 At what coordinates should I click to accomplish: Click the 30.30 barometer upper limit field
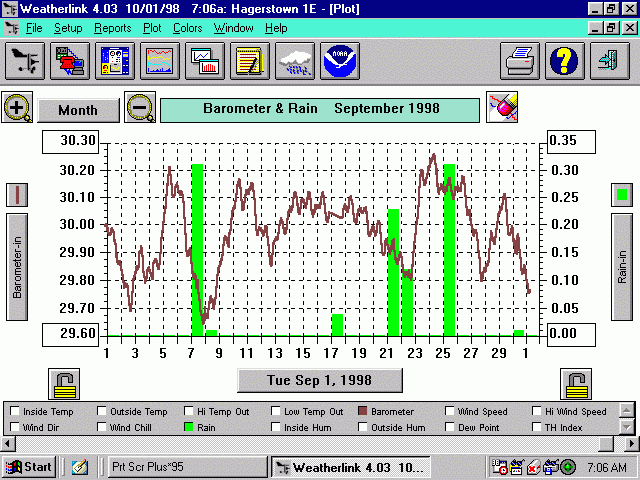coord(71,141)
